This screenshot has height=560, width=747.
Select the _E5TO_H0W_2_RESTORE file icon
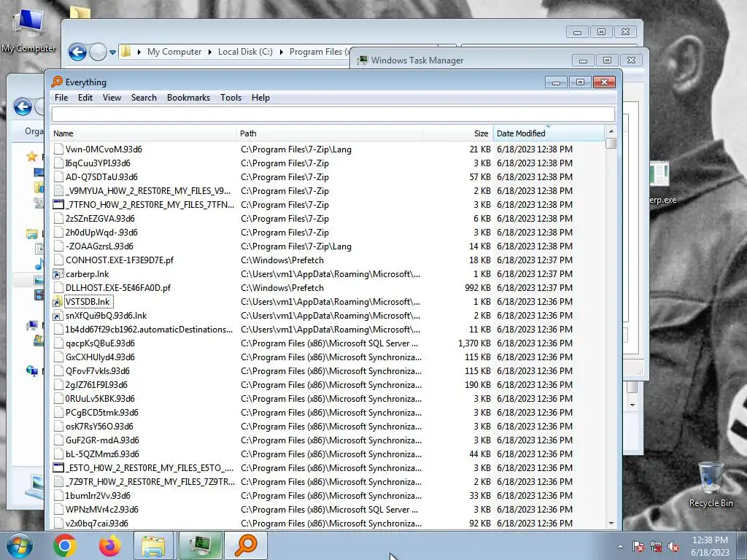pyautogui.click(x=58, y=467)
